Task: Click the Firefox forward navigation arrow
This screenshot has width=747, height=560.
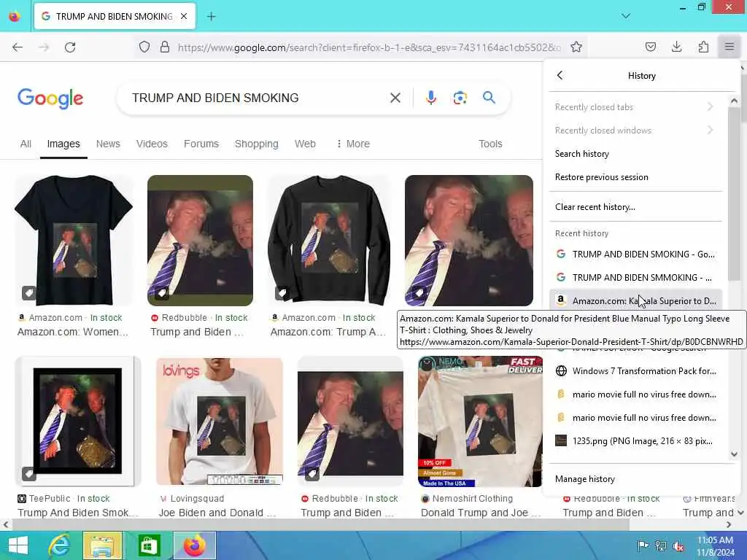Action: click(x=44, y=47)
